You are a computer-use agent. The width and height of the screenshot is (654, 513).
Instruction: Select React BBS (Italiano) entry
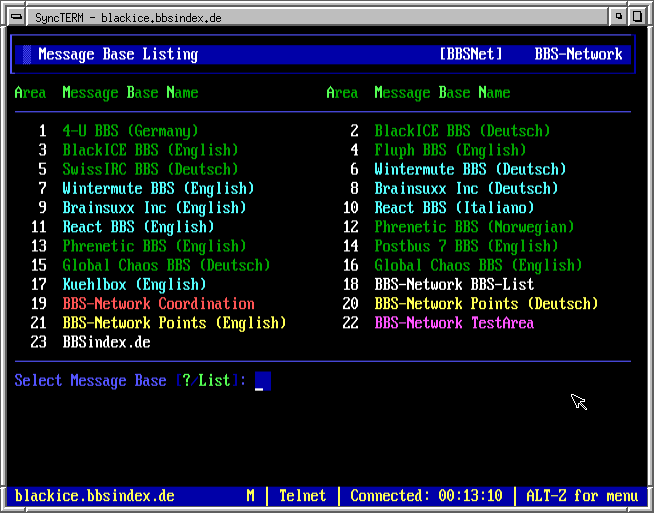(x=454, y=208)
